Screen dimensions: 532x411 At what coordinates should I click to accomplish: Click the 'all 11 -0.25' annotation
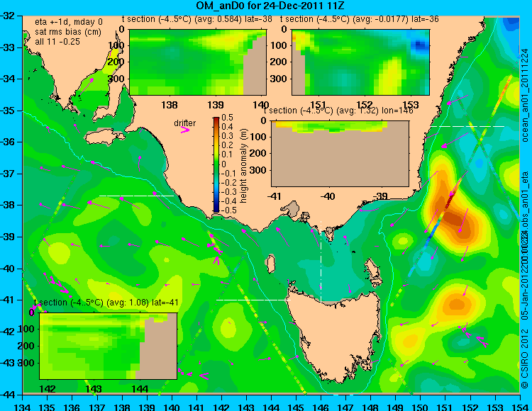click(x=57, y=42)
